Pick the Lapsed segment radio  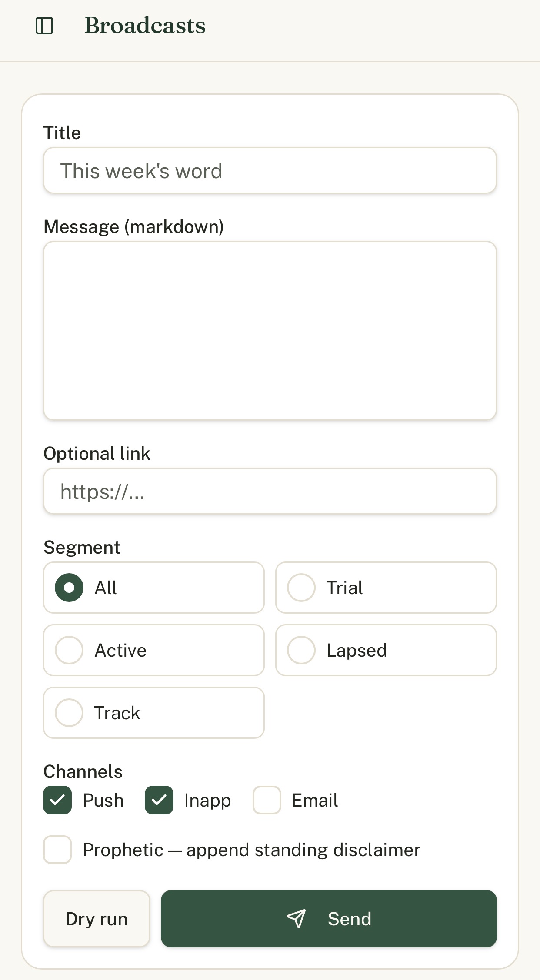(386, 650)
